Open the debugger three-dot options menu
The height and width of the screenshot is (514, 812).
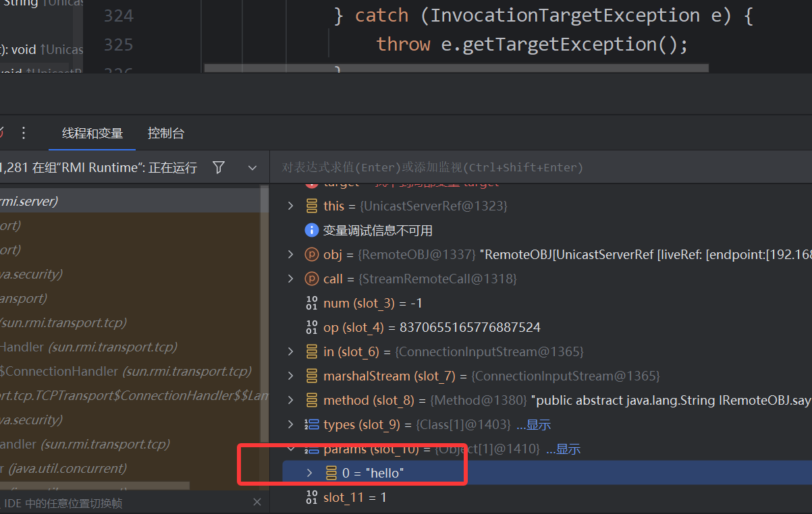click(x=24, y=133)
